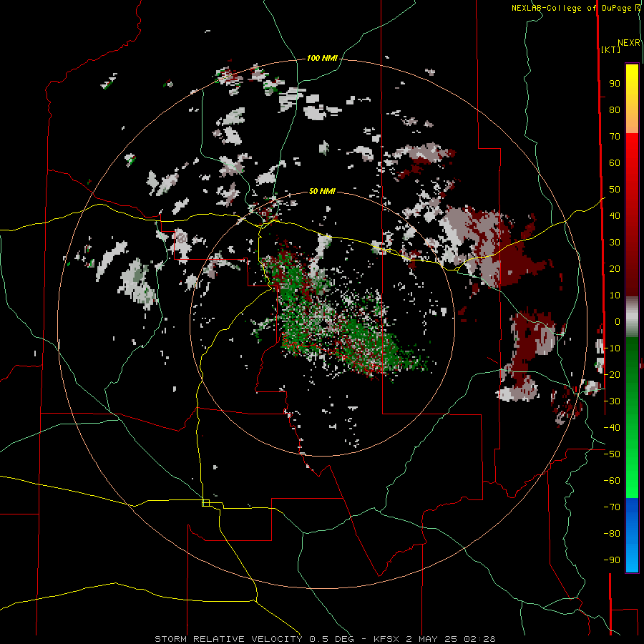Screen dimensions: 644x644
Task: Click the positive 70 value on the velocity scale
Action: click(x=615, y=137)
